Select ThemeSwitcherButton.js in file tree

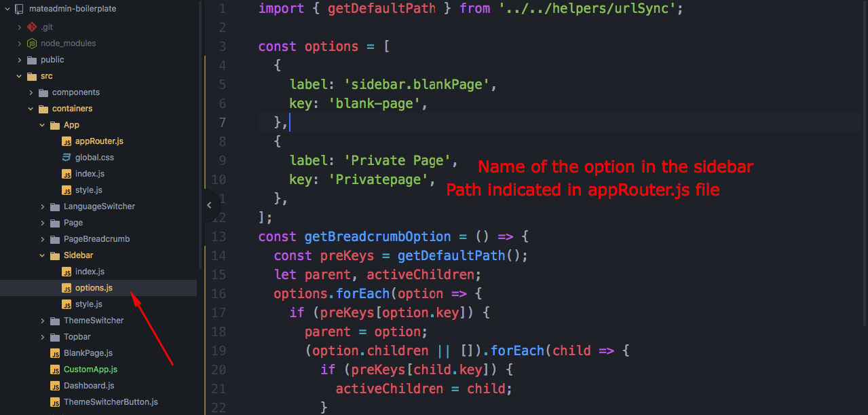coord(110,402)
